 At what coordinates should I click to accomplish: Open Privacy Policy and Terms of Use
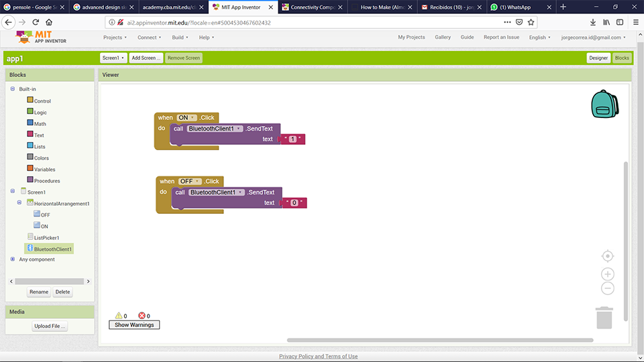coord(318,356)
